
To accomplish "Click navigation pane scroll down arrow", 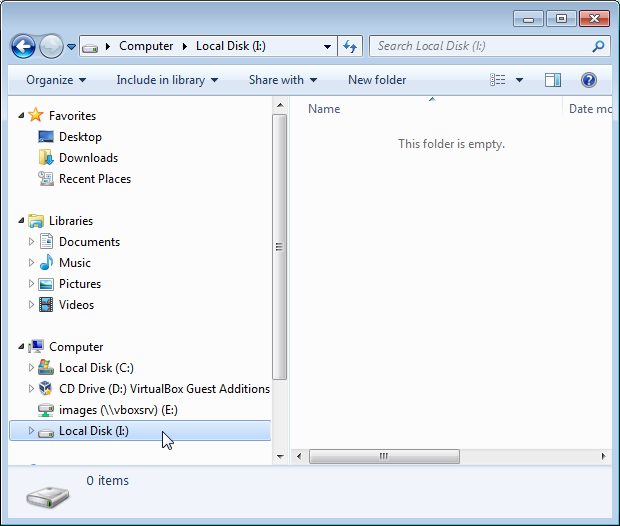I will [280, 456].
